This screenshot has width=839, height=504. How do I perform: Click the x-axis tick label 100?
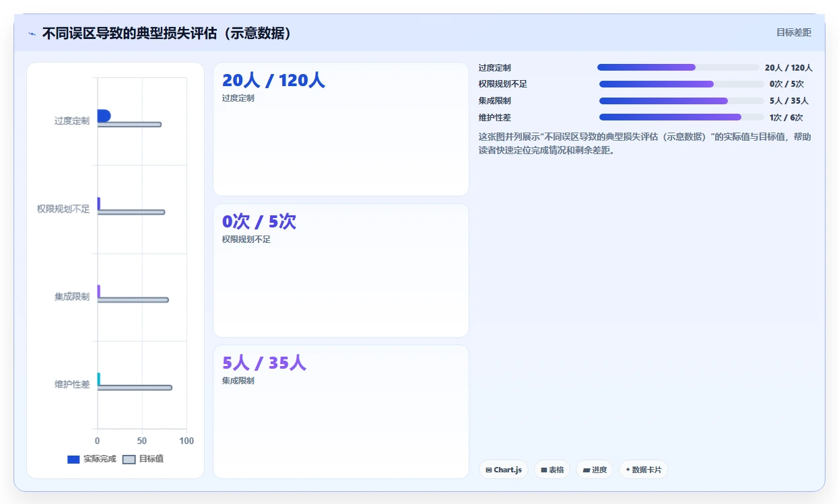point(187,441)
